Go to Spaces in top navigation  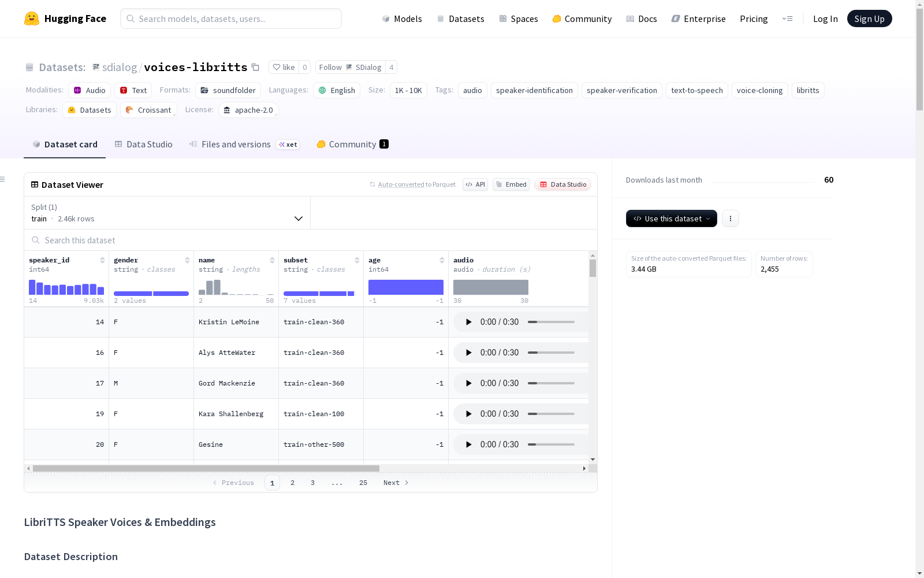pyautogui.click(x=519, y=18)
